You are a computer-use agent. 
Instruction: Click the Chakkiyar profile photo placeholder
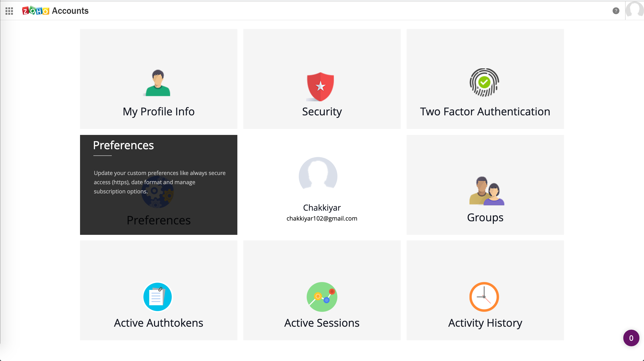coord(318,175)
